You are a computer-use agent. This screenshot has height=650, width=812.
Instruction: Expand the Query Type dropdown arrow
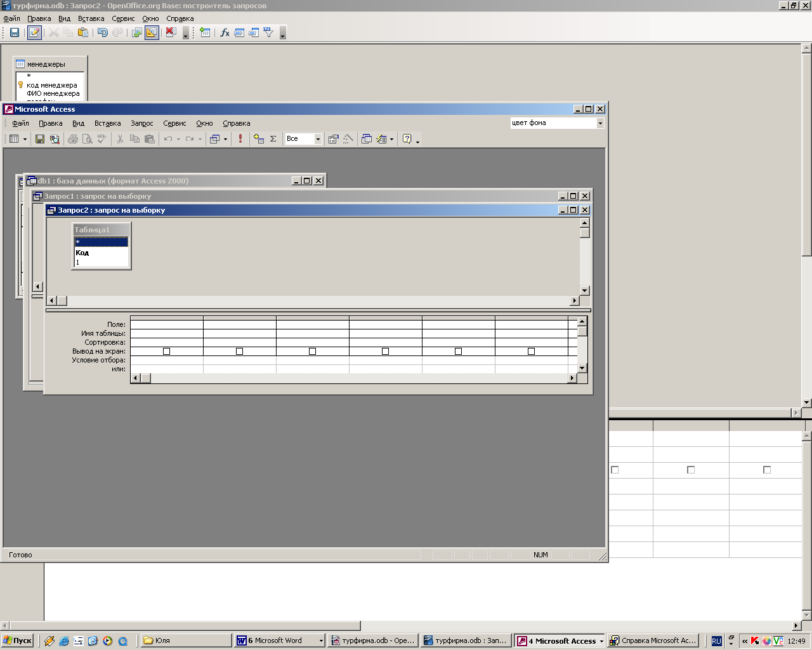pyautogui.click(x=225, y=139)
